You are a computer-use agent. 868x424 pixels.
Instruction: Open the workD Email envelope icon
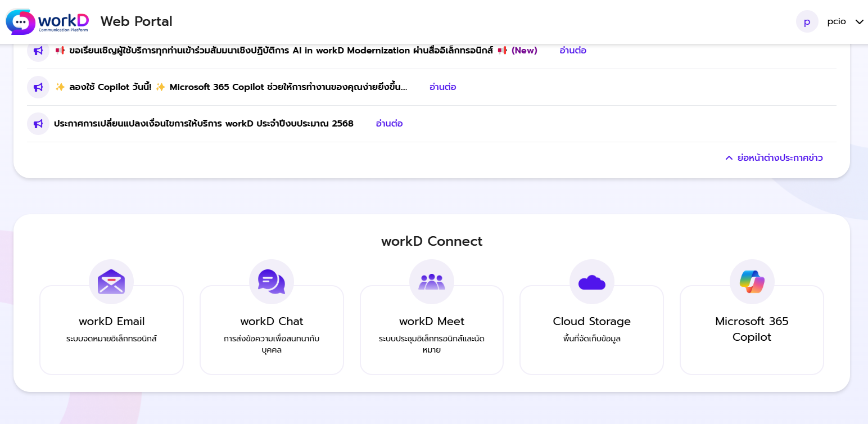pyautogui.click(x=111, y=282)
